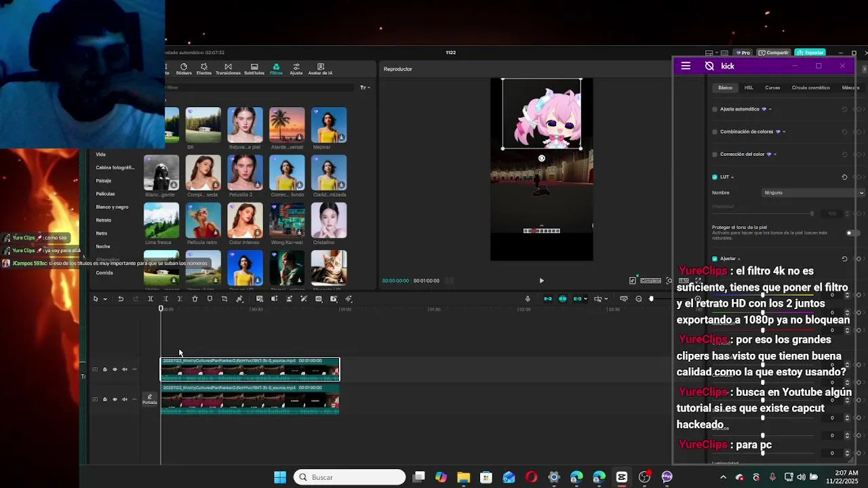868x488 pixels.
Task: Click the download icon on the Mejorar filter
Action: 341,138
